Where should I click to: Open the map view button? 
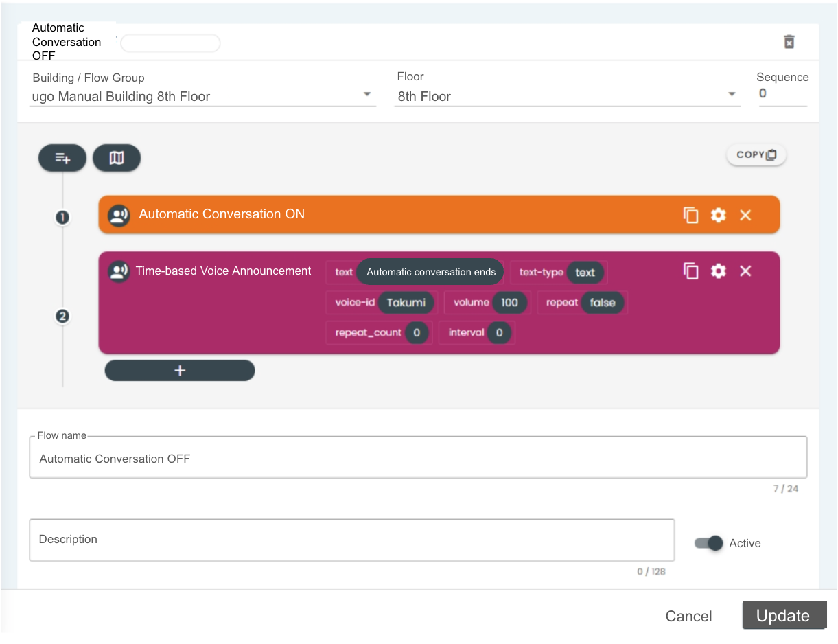117,158
